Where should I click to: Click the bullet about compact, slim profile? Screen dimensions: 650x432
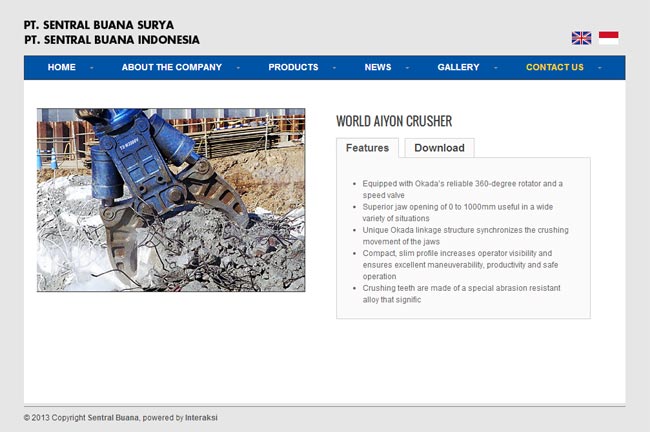coord(460,265)
